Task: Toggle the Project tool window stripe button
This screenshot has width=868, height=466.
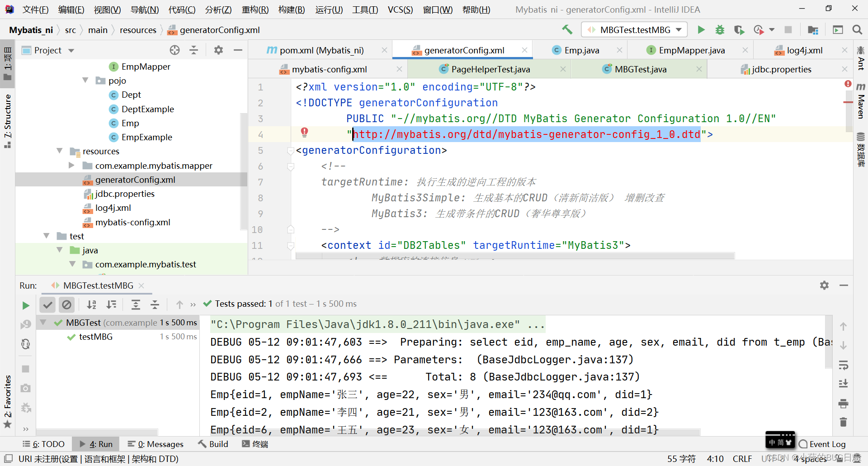Action: pos(8,63)
